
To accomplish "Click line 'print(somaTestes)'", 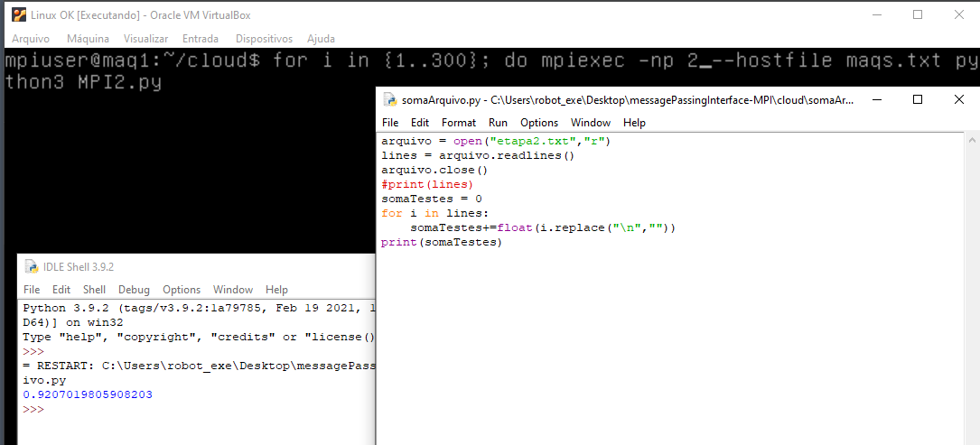I will pos(442,242).
